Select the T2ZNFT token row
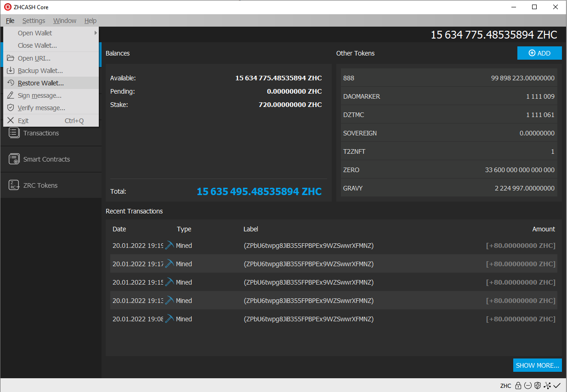Image resolution: width=567 pixels, height=392 pixels. (449, 151)
